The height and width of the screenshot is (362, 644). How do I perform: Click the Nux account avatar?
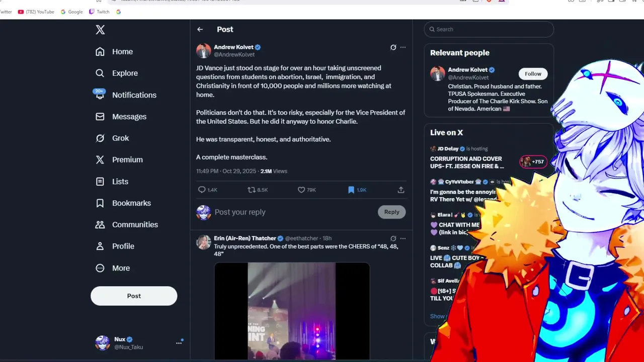(103, 343)
